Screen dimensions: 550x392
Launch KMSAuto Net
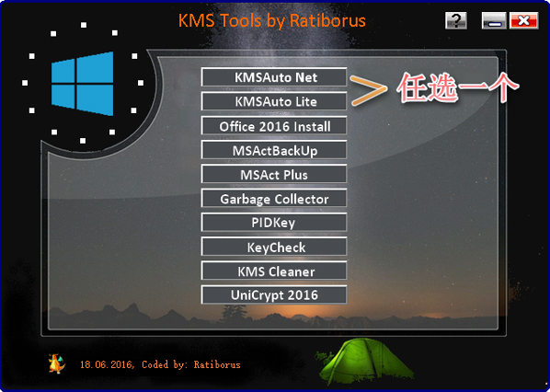pyautogui.click(x=274, y=77)
